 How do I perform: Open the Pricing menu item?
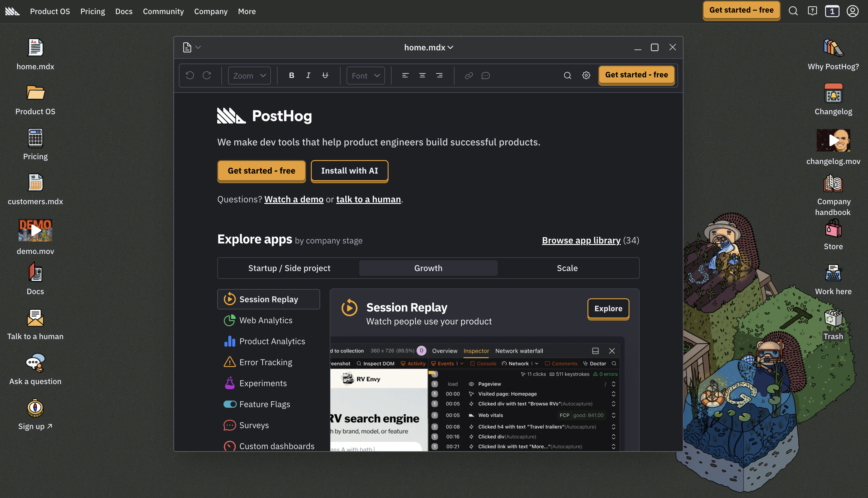92,11
